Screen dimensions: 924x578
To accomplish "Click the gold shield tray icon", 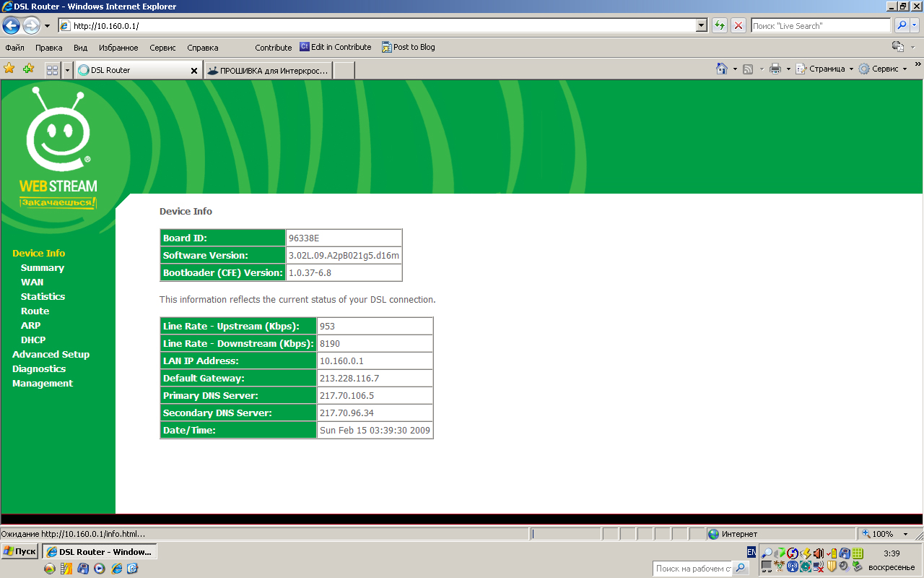I will [x=831, y=566].
